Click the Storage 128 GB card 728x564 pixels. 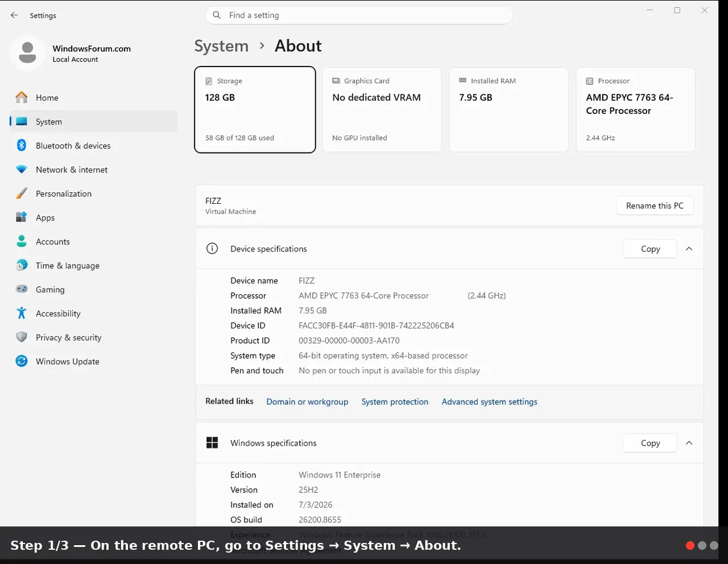[255, 110]
